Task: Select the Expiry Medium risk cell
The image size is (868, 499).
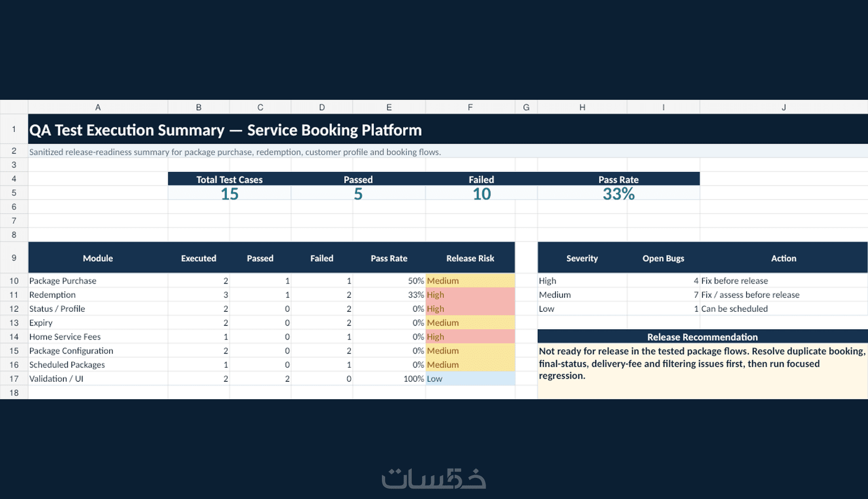Action: [x=470, y=323]
